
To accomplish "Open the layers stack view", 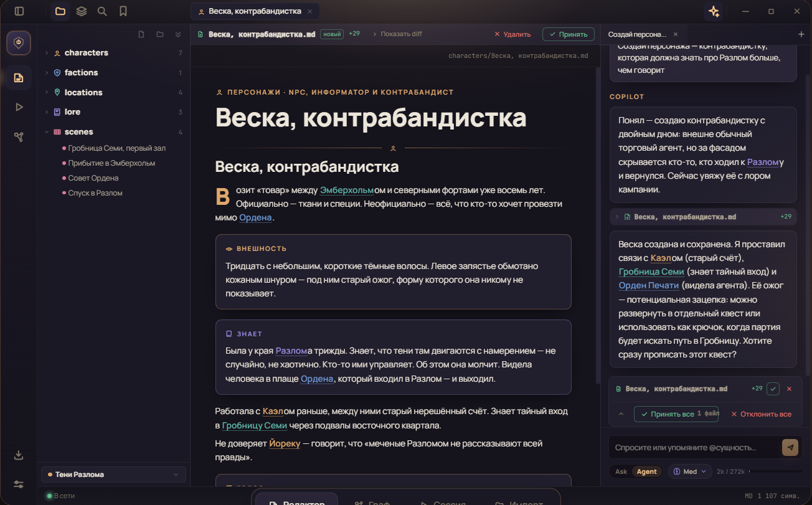I will point(82,11).
